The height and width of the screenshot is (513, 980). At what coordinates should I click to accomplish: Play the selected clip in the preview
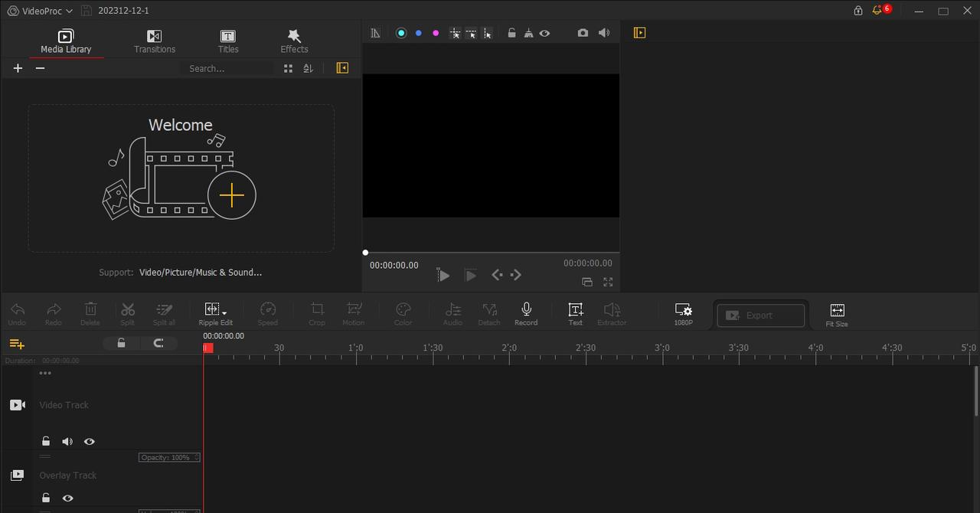coord(470,276)
